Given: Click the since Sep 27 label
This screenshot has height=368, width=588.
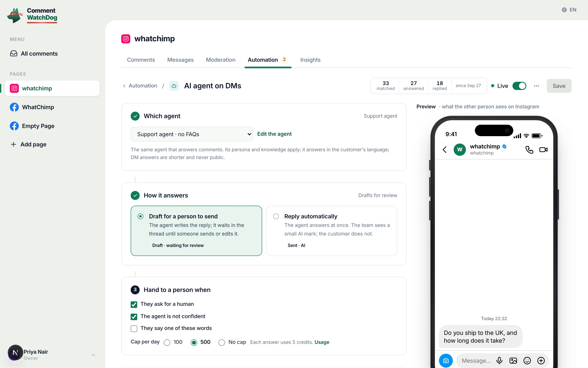Looking at the screenshot, I should (x=468, y=86).
